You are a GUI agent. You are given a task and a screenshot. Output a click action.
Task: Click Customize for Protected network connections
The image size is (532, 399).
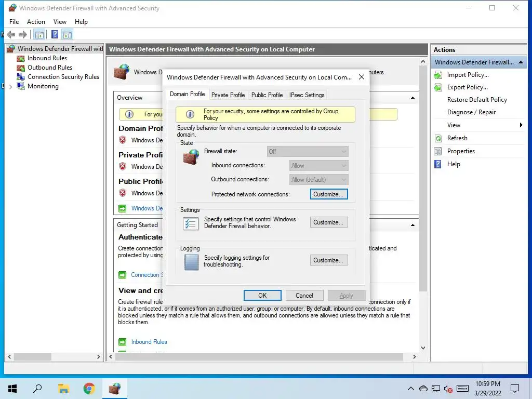(328, 194)
